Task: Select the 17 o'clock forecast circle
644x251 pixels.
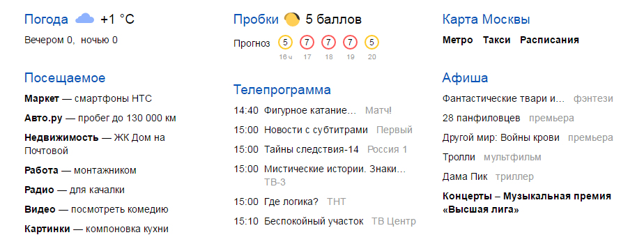Action: click(x=307, y=42)
